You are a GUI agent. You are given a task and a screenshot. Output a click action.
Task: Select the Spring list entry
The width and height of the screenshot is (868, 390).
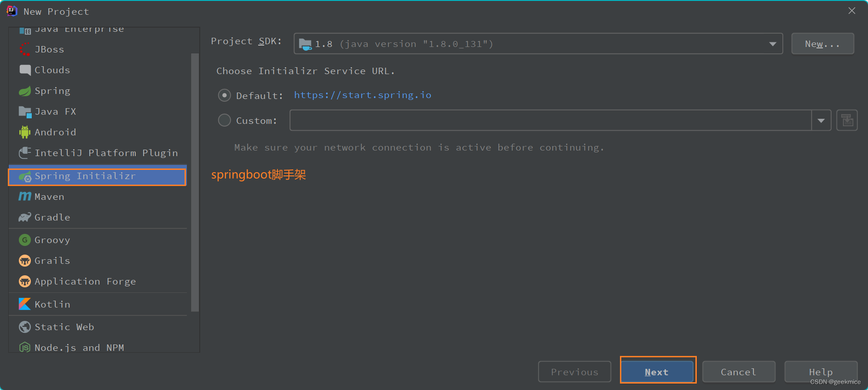click(x=98, y=91)
